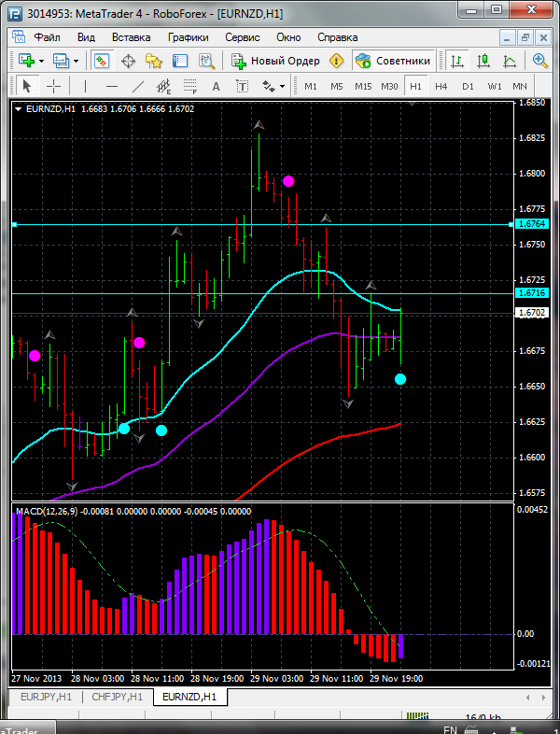Expand the profiles dropdown arrow

pyautogui.click(x=77, y=61)
